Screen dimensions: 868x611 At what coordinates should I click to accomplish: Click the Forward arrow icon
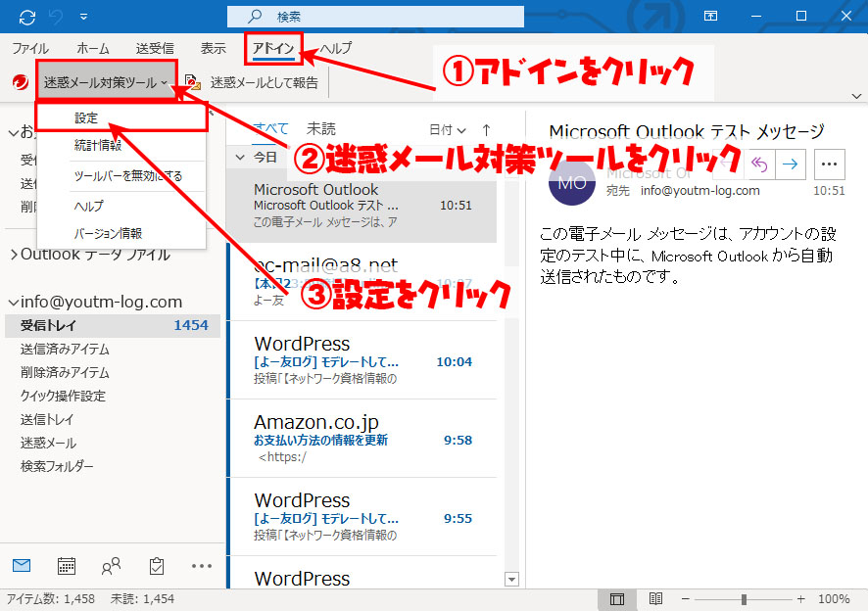point(790,164)
